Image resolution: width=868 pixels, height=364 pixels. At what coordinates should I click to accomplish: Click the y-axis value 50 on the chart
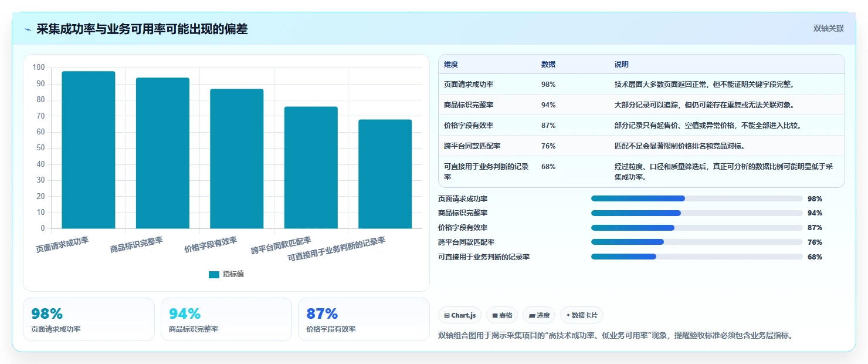click(40, 148)
